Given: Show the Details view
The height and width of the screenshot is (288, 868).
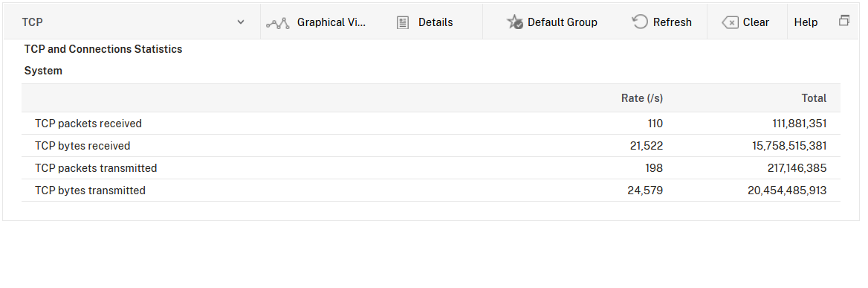Looking at the screenshot, I should coord(425,22).
